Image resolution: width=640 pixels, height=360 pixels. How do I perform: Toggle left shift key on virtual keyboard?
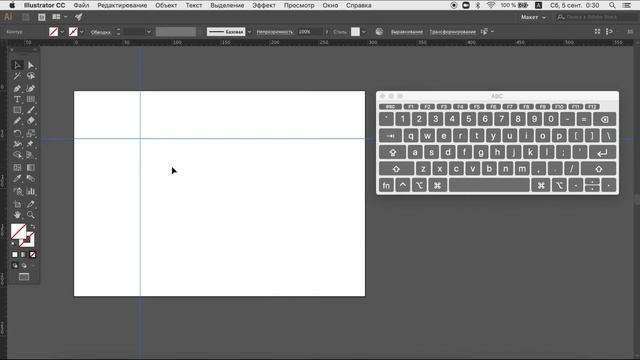point(396,169)
